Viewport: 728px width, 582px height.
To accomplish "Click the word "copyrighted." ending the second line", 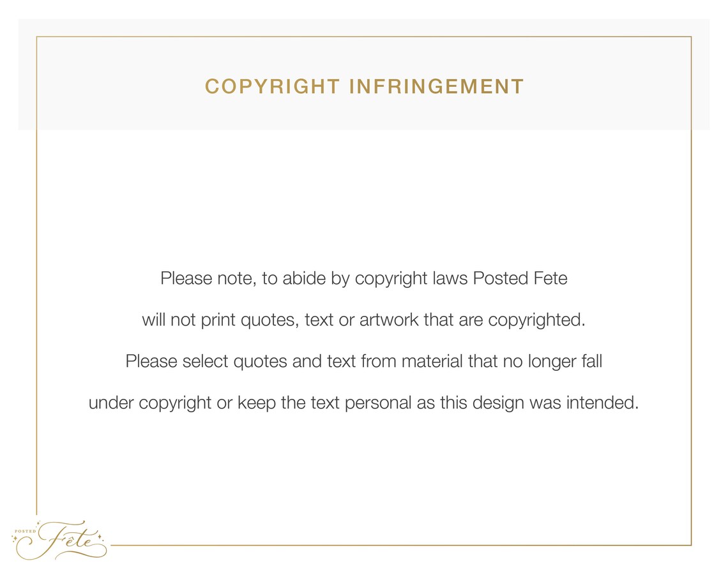I will pos(536,321).
